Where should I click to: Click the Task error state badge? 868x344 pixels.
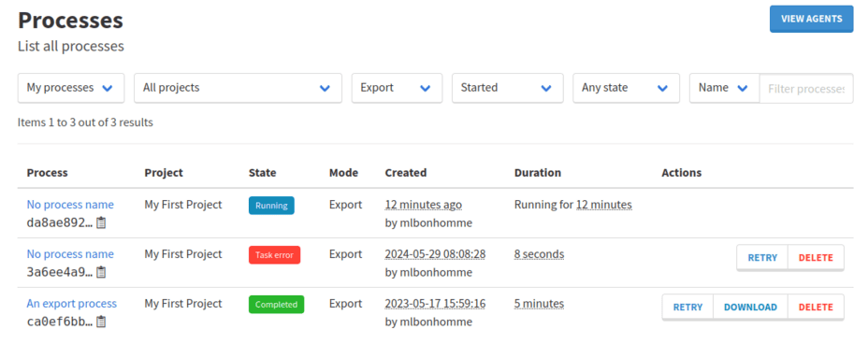(275, 255)
